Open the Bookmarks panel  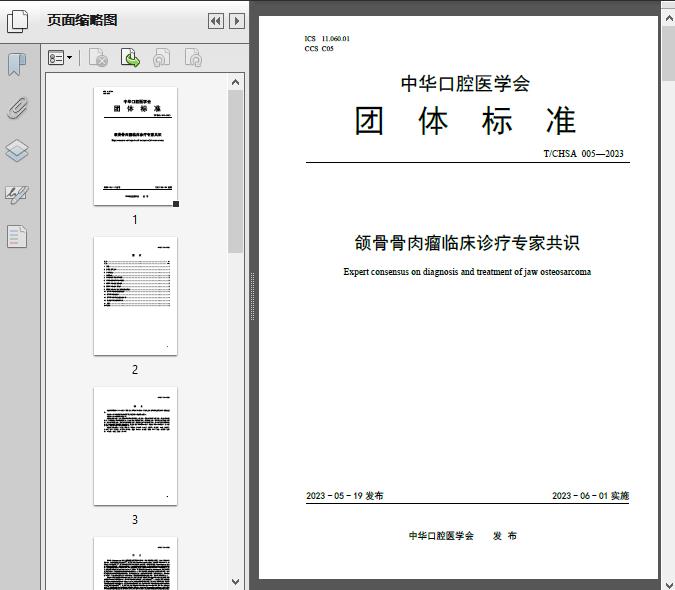(17, 65)
